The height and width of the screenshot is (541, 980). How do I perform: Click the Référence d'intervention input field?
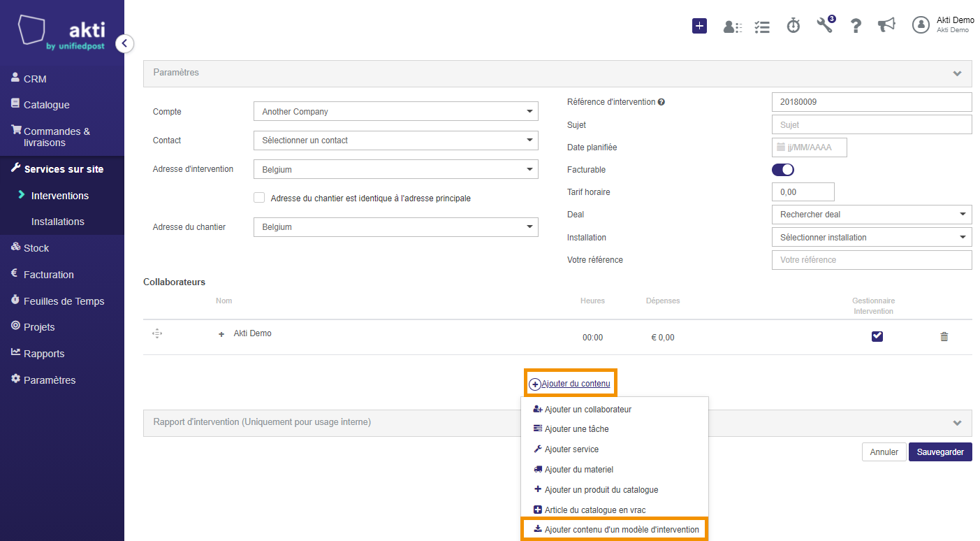click(872, 102)
